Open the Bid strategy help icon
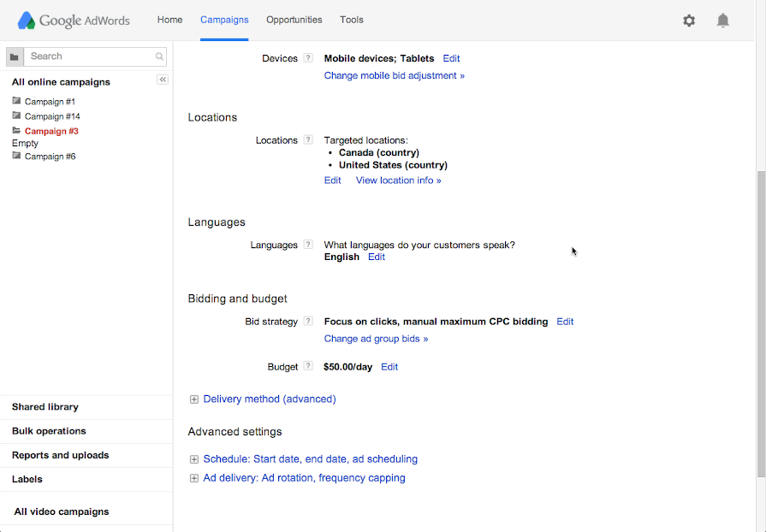 [308, 322]
